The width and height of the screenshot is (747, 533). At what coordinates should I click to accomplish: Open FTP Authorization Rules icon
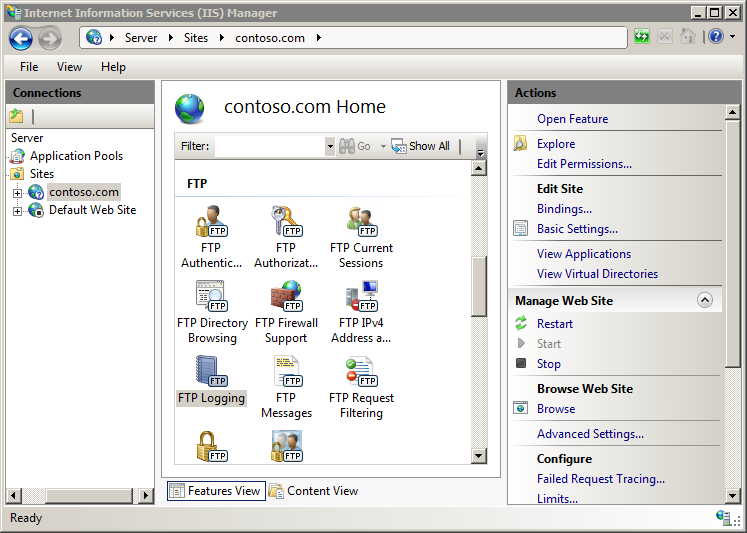point(287,221)
